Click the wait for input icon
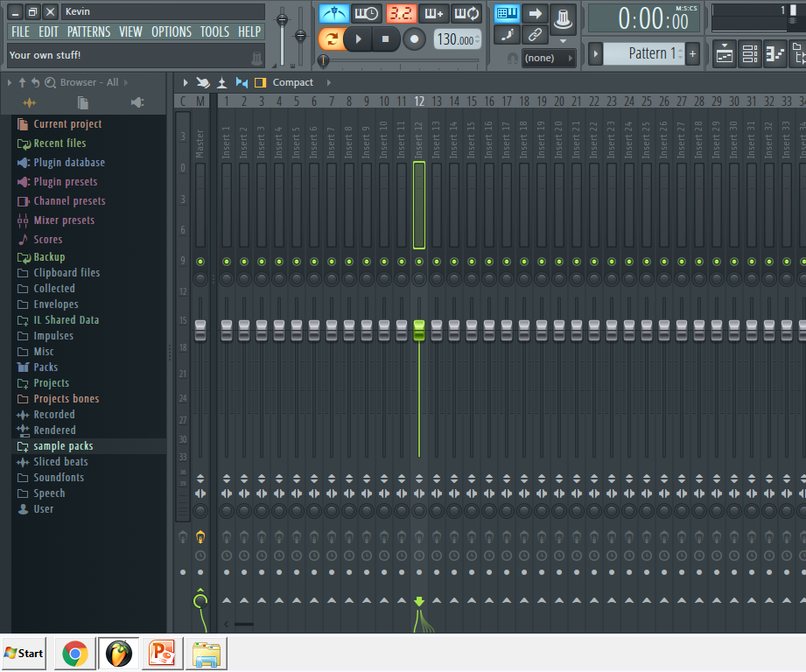 [x=365, y=12]
